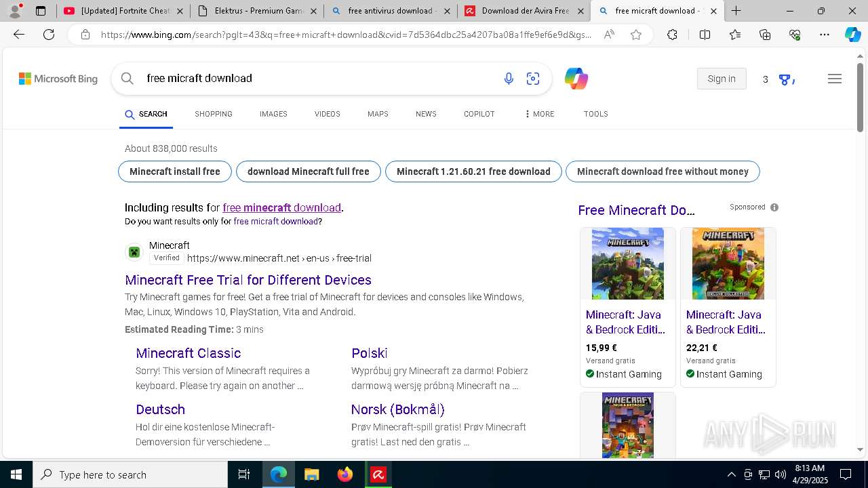Expand the MORE search options
The height and width of the screenshot is (488, 868).
[539, 114]
